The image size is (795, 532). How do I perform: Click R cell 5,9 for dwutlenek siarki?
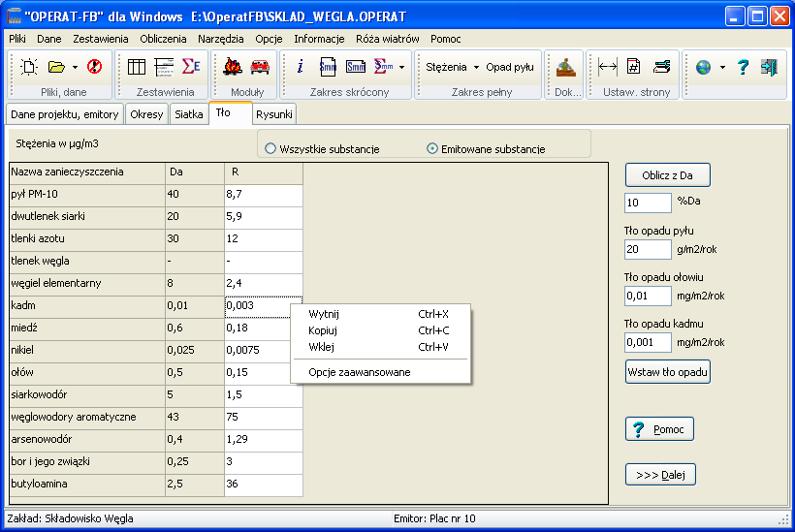pyautogui.click(x=264, y=217)
